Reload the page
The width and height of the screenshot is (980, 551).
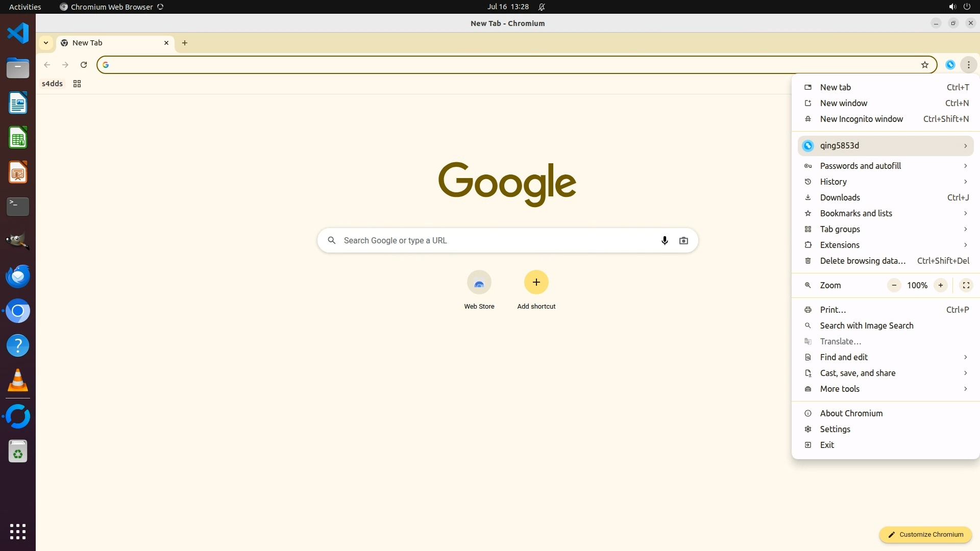pos(84,65)
